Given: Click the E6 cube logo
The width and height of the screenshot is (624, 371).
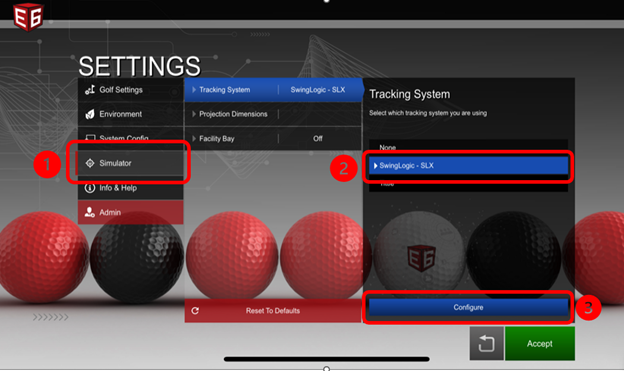Looking at the screenshot, I should coord(28,16).
